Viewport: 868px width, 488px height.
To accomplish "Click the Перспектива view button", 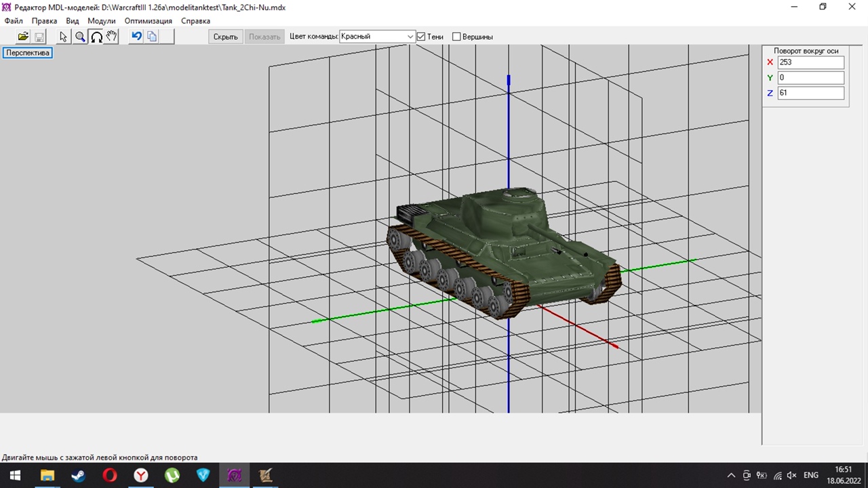I will pos(28,52).
